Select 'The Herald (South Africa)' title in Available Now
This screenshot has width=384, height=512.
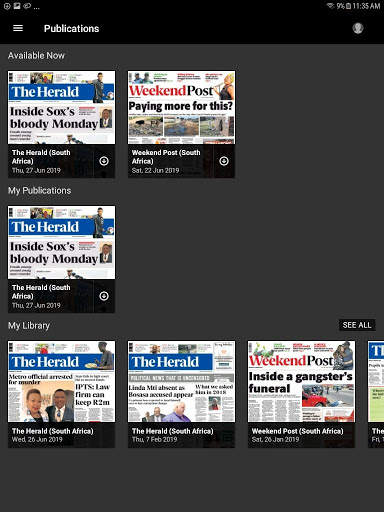(x=41, y=157)
